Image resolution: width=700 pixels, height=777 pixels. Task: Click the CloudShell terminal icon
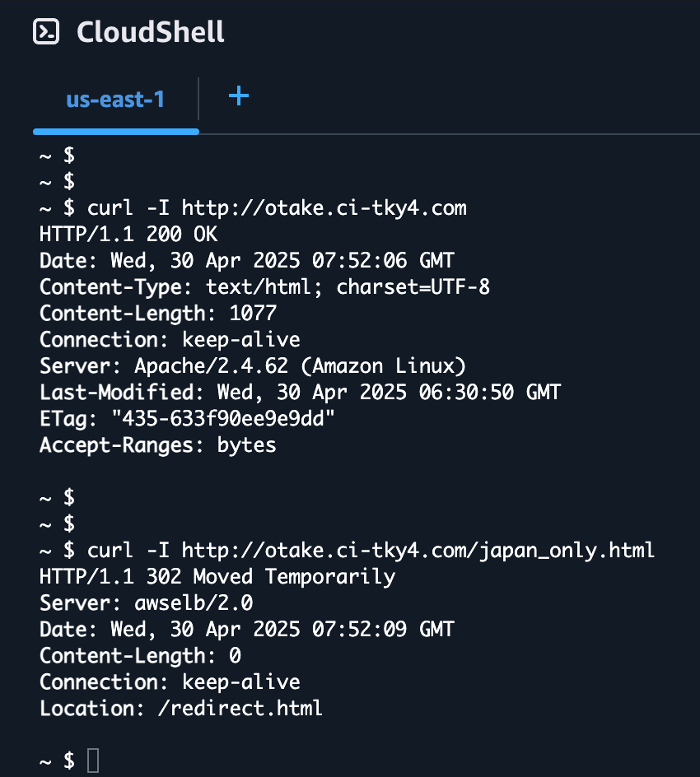point(46,32)
